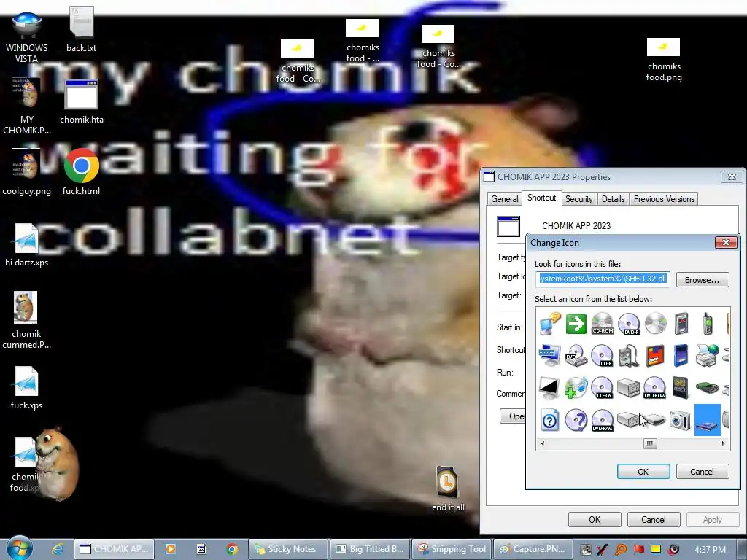Choose the computer with chat bubble icon
This screenshot has height=560, width=747.
[x=550, y=324]
